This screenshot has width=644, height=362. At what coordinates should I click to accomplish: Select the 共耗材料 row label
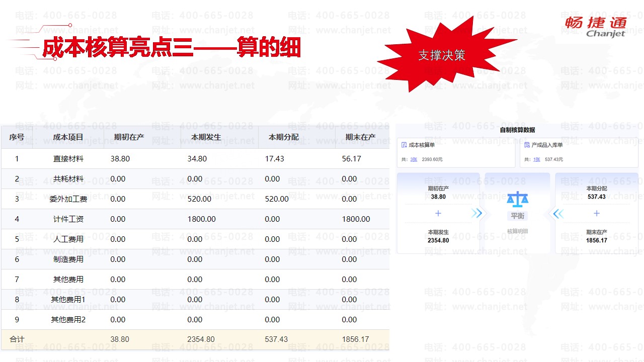click(68, 179)
